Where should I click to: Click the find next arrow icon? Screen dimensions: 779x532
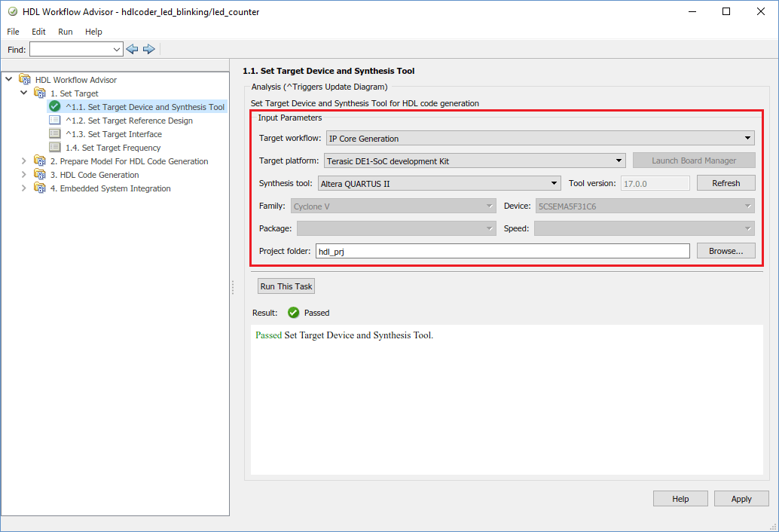pyautogui.click(x=148, y=49)
